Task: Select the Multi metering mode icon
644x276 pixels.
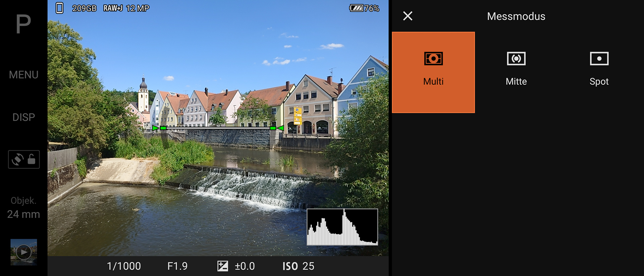Action: click(433, 59)
